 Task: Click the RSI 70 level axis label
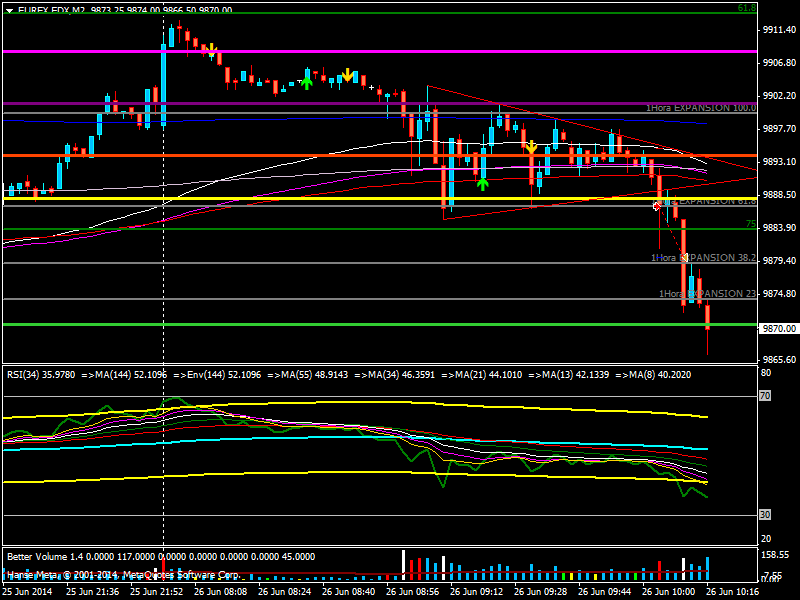[766, 396]
